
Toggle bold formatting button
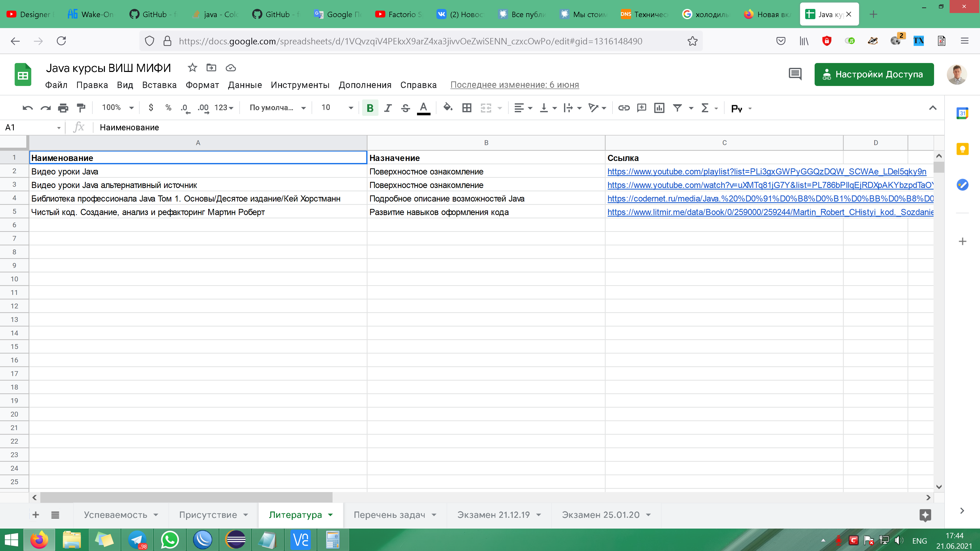[370, 108]
